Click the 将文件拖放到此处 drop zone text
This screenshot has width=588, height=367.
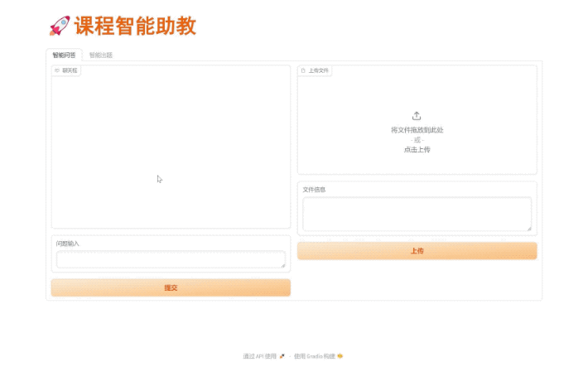[417, 130]
